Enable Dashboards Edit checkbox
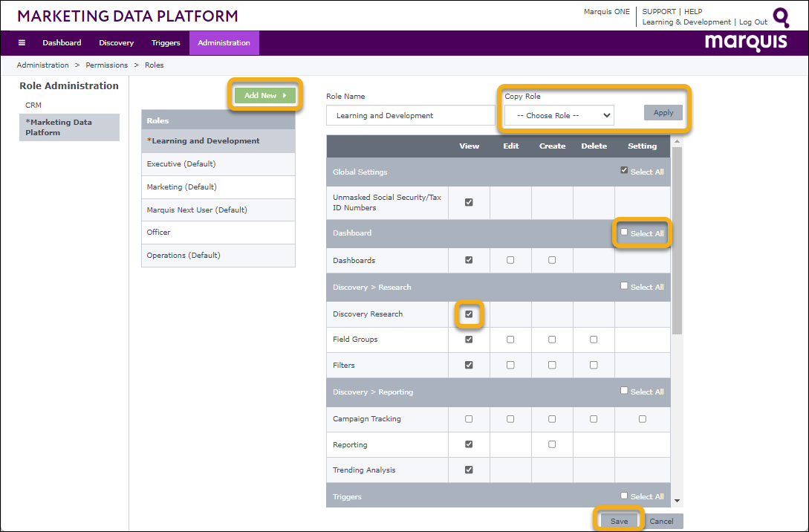This screenshot has height=532, width=809. [x=511, y=260]
